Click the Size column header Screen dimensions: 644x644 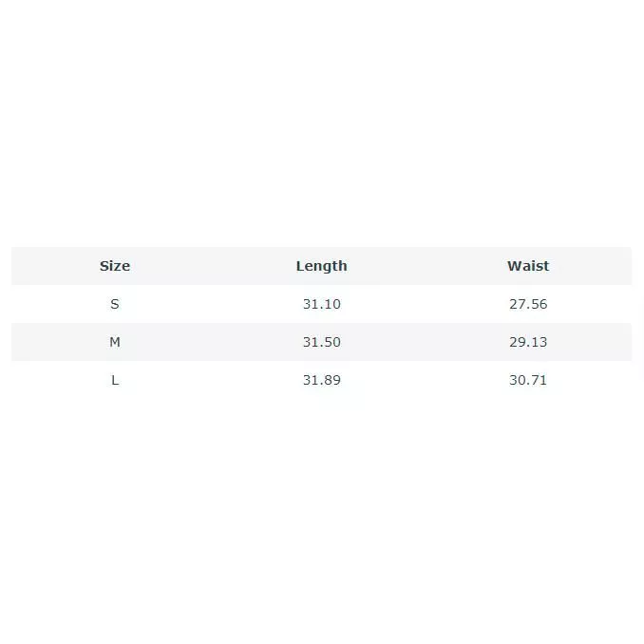(115, 266)
